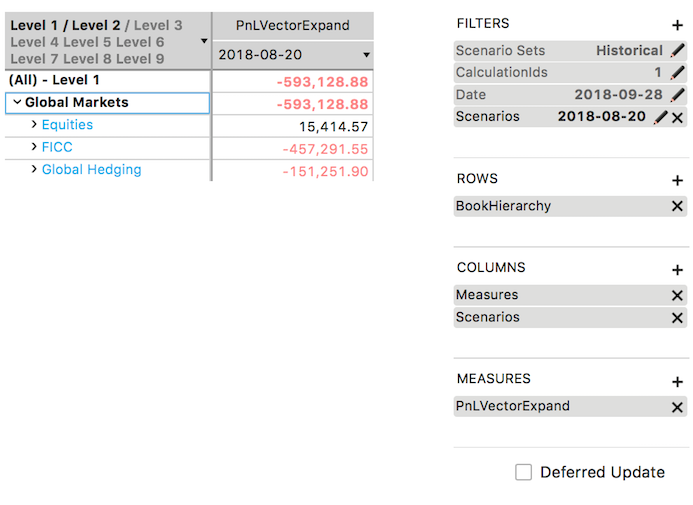The width and height of the screenshot is (693, 505).
Task: Edit the CalculationIds filter
Action: pos(677,72)
